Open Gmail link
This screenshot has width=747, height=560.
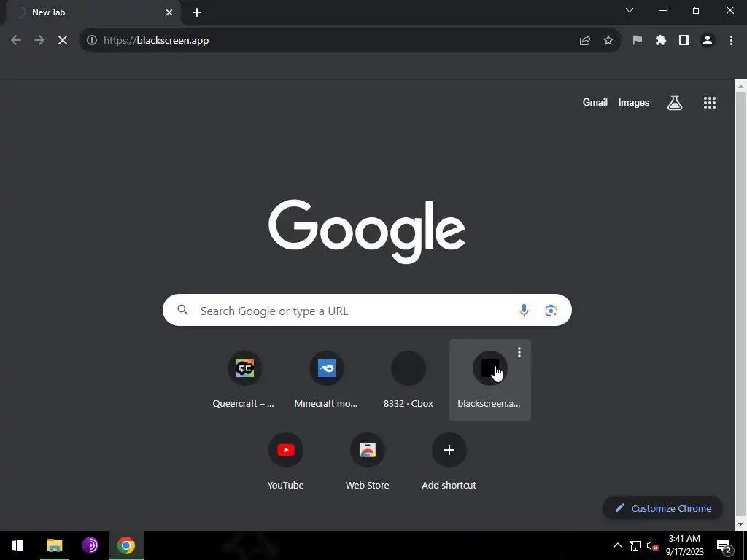tap(595, 102)
